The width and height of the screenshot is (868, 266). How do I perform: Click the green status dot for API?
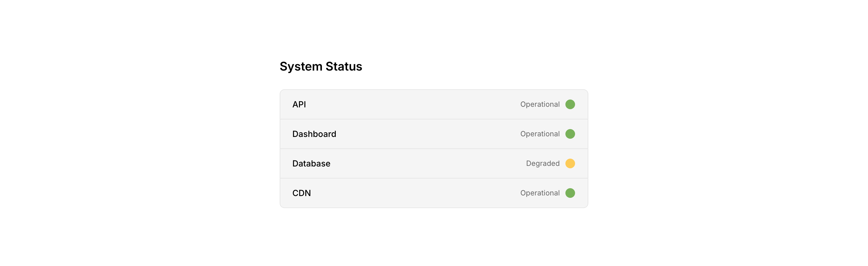coord(570,104)
